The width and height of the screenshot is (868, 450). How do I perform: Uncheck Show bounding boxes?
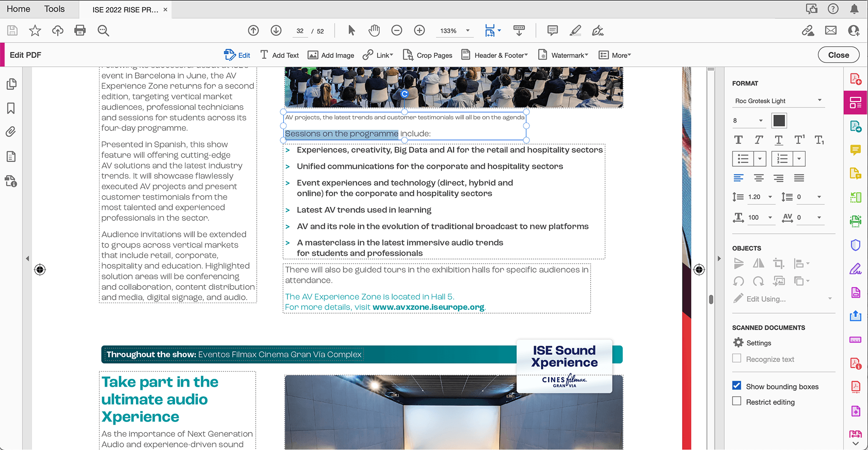tap(737, 386)
